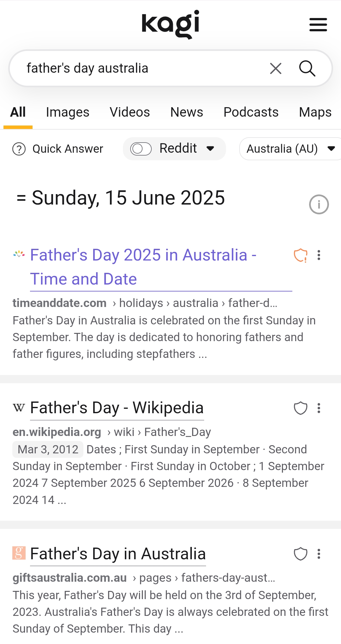Screen dimensions: 341x644
Task: Open the Father's Day - Wikipedia link
Action: (117, 408)
